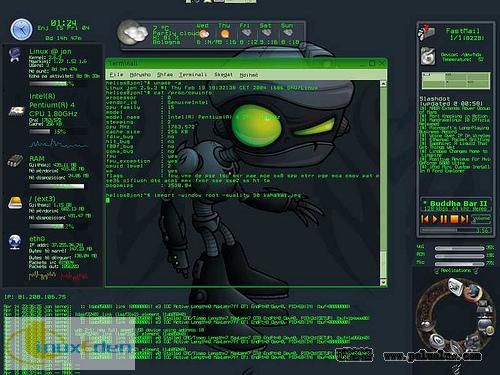The width and height of the screenshot is (500, 375).
Task: Pause the music player
Action: (444, 219)
